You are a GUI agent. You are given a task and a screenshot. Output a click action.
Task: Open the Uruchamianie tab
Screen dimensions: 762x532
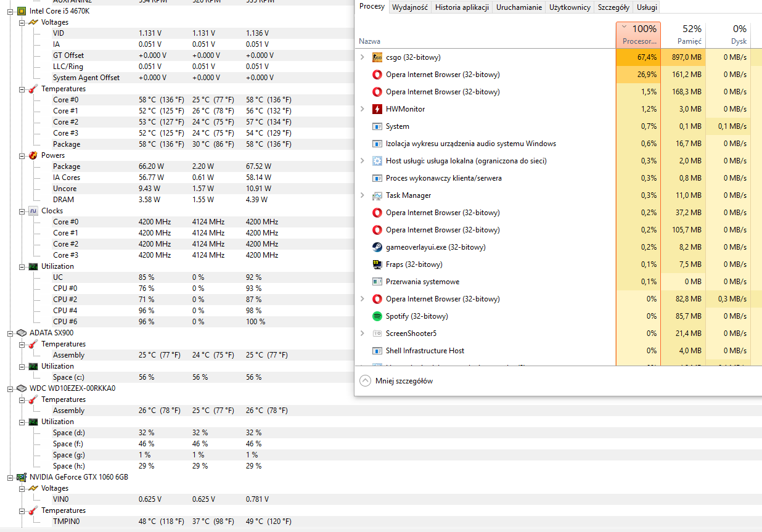(519, 7)
